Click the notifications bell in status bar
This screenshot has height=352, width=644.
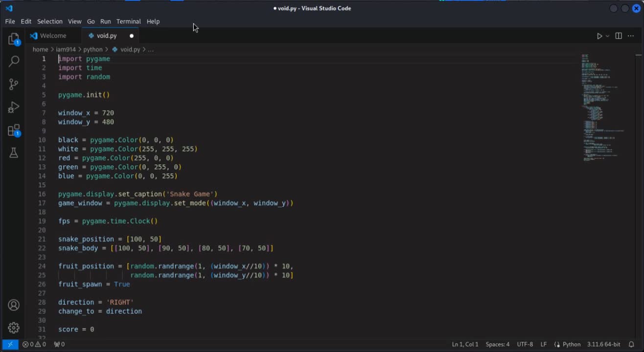click(x=631, y=344)
